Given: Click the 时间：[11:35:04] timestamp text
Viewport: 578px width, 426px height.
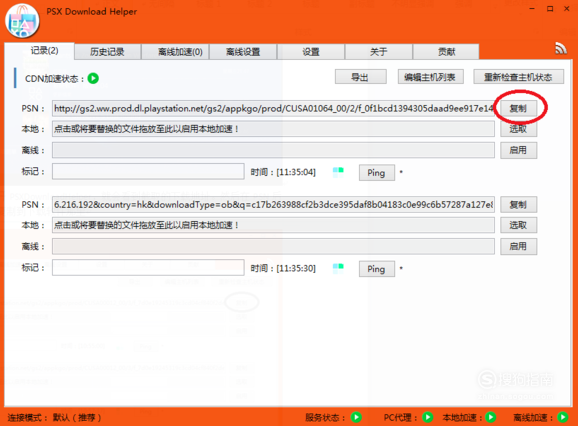Looking at the screenshot, I should click(x=283, y=172).
